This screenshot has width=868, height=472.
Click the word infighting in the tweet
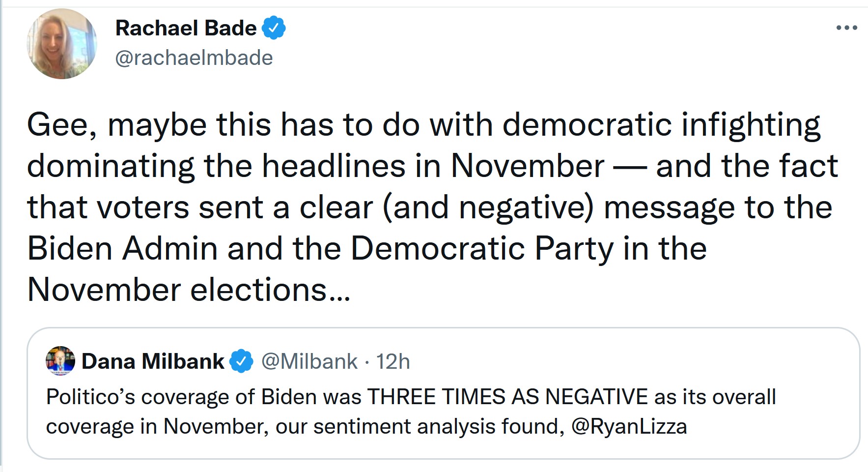click(x=751, y=125)
